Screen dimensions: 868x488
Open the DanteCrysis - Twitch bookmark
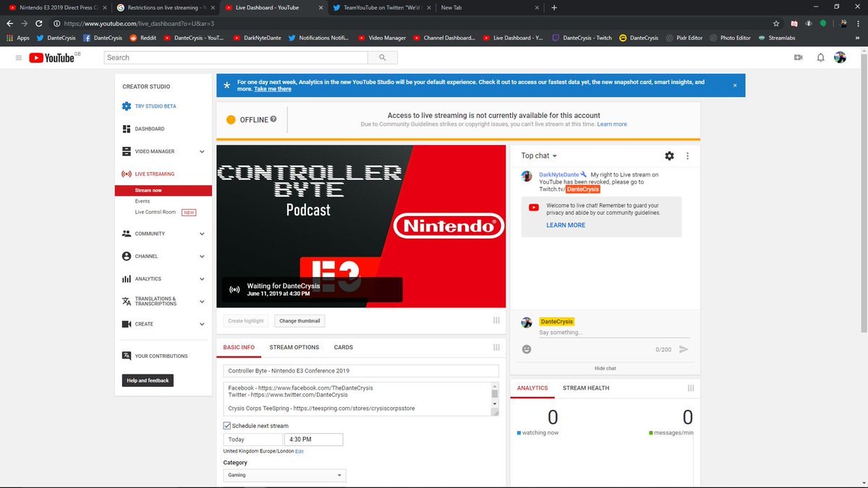(582, 38)
